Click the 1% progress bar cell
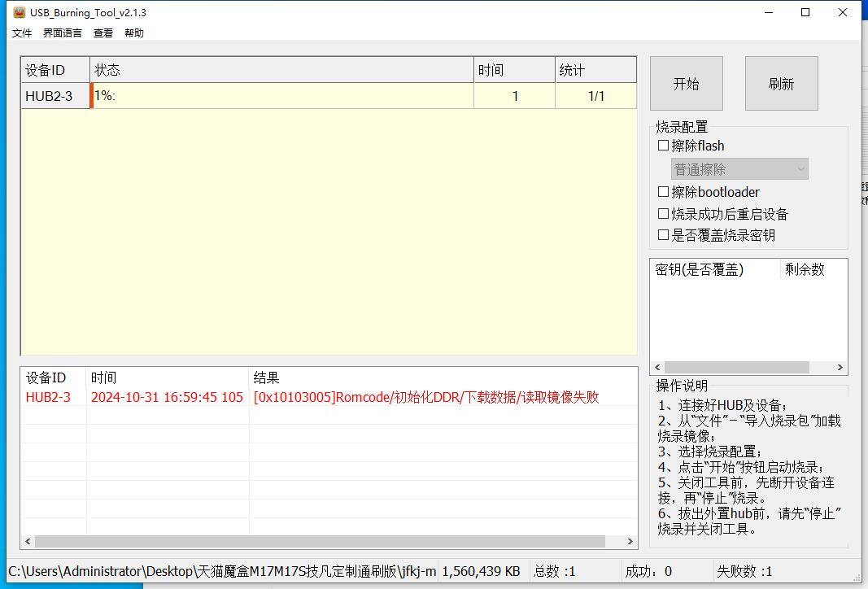 (x=281, y=96)
